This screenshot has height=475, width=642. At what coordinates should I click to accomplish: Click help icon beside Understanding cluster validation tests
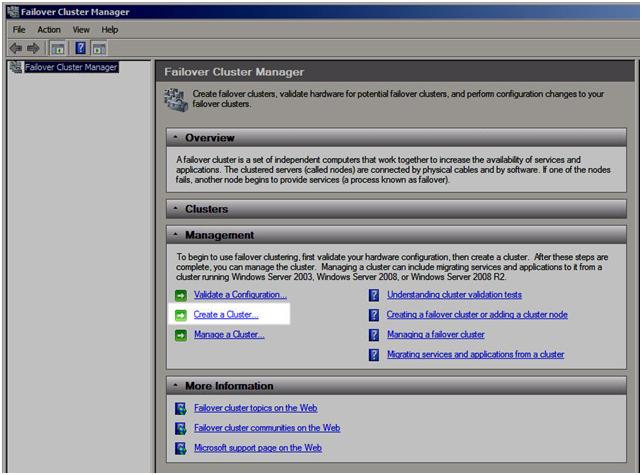coord(374,296)
